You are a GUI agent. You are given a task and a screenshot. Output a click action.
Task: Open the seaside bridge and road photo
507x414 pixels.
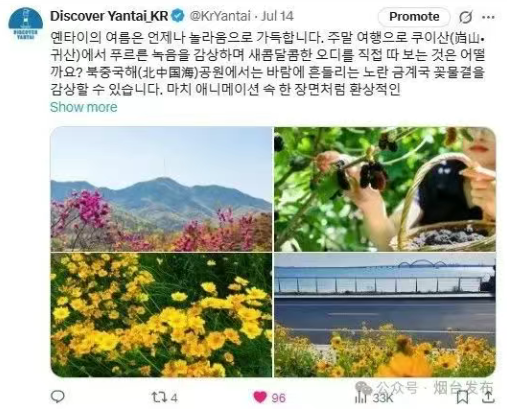point(385,315)
